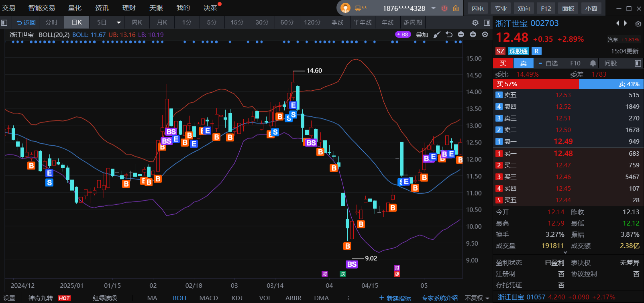The image size is (644, 303).
Task: Toggle the BS signal pill
Action: pyautogui.click(x=402, y=35)
